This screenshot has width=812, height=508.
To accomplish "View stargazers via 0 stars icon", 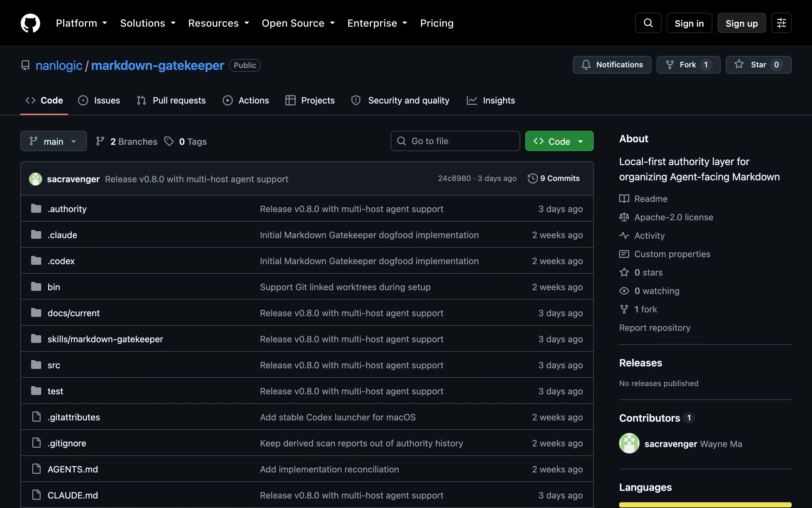I will [x=624, y=272].
